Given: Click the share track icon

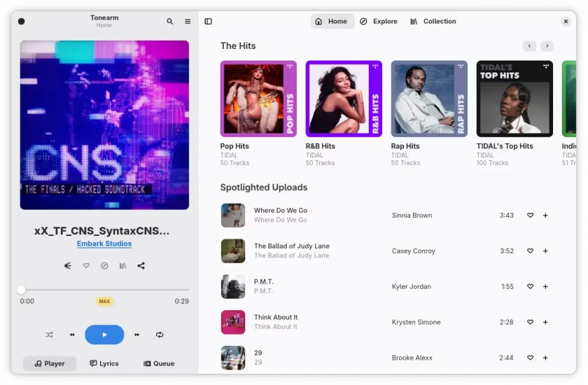Looking at the screenshot, I should coord(141,266).
